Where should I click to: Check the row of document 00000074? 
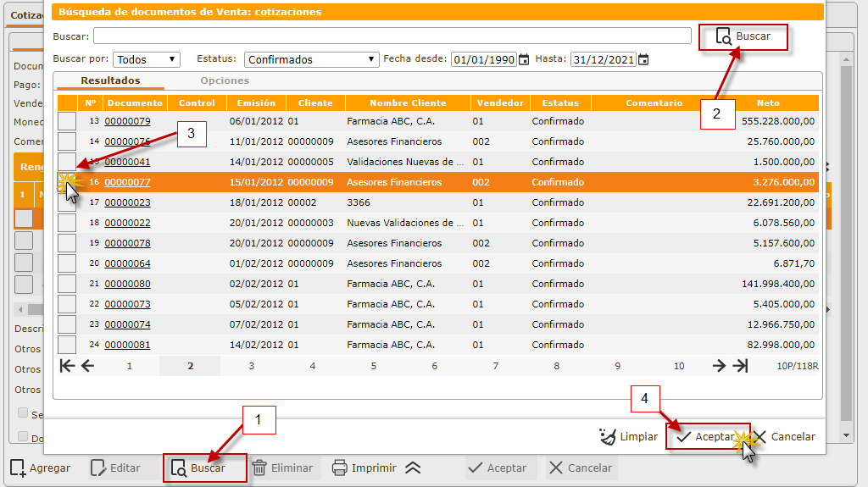coord(67,324)
